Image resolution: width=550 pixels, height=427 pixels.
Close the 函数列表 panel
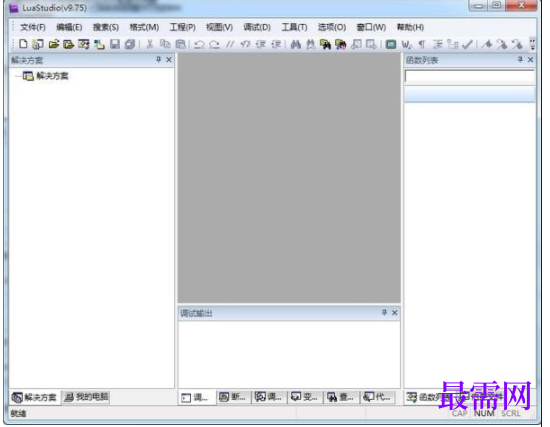pos(530,60)
